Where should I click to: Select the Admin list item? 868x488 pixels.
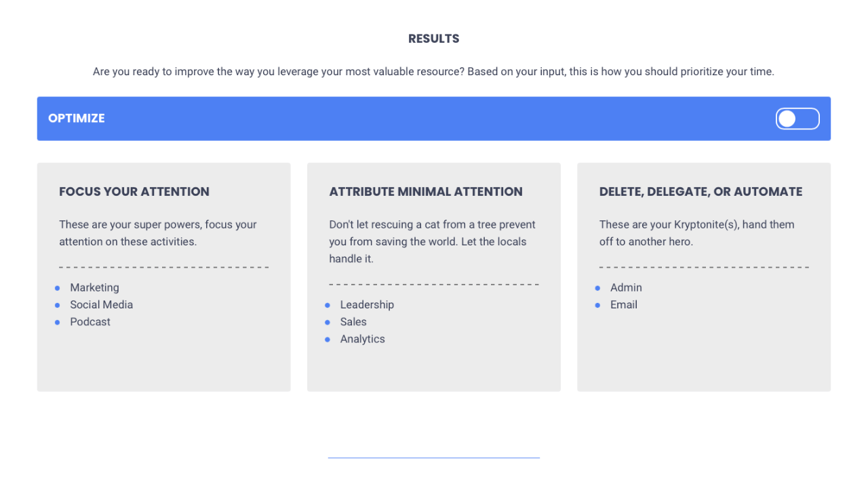click(x=626, y=287)
